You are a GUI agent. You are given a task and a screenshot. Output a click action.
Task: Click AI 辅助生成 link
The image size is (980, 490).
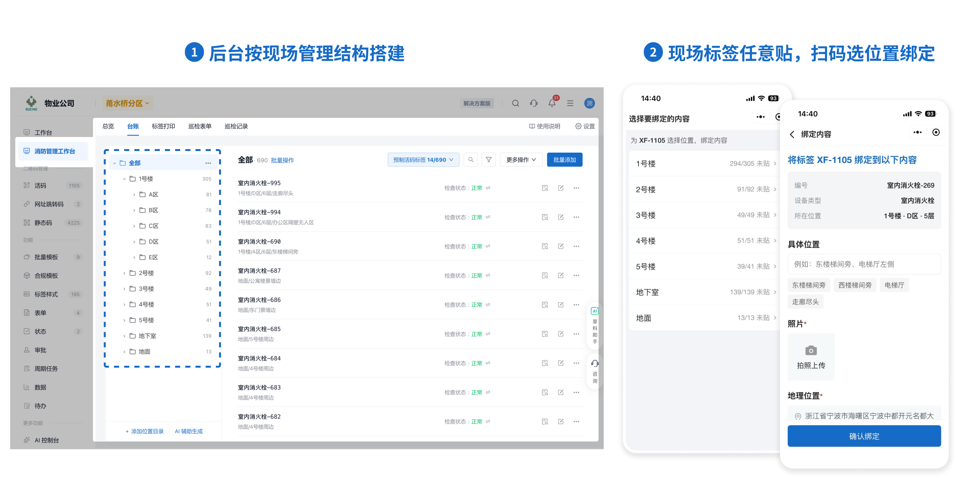tap(189, 431)
